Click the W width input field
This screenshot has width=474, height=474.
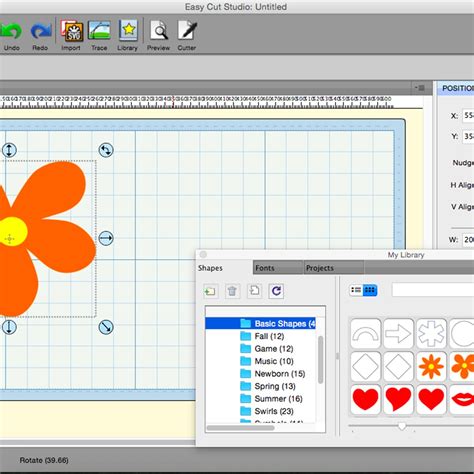(468, 240)
